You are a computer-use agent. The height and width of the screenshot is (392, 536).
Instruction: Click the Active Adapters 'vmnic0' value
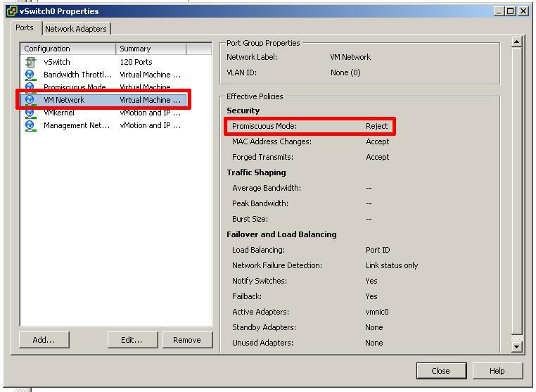pos(377,312)
